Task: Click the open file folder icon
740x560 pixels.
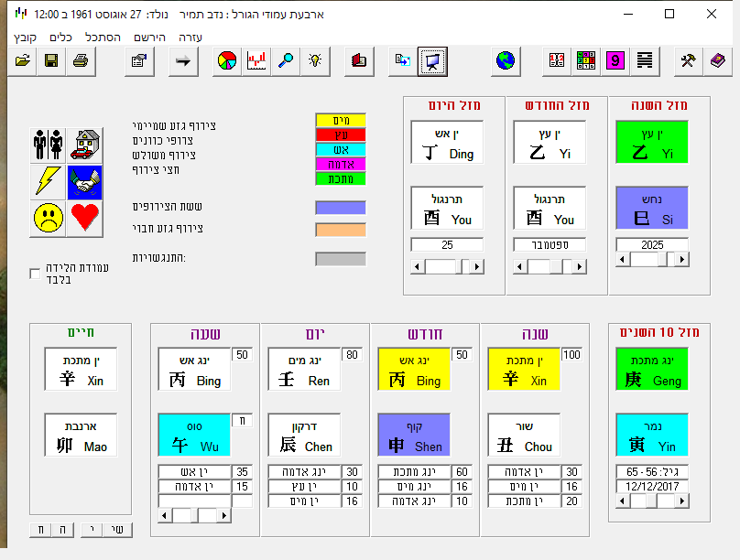Action: coord(23,61)
